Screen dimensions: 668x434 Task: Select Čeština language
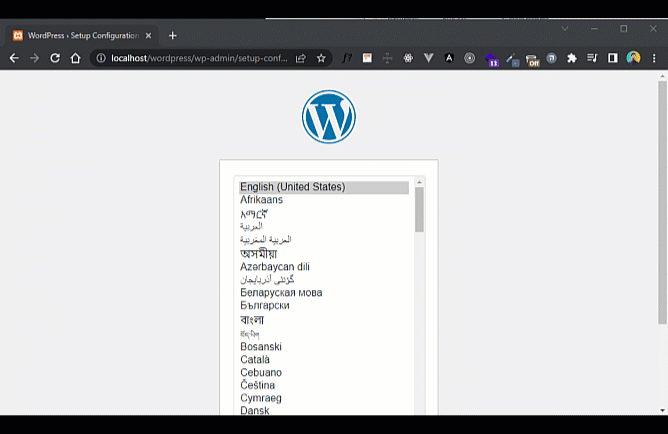point(324,385)
